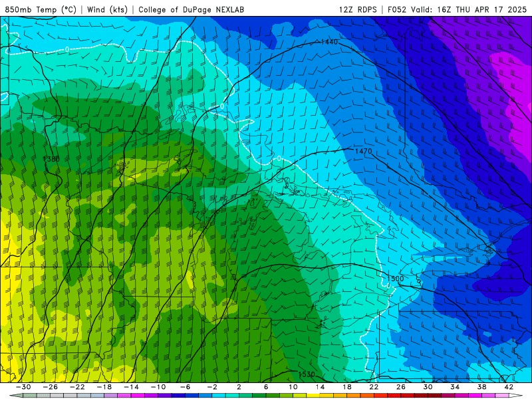Click the -26 value on the temperature scale

pos(51,387)
